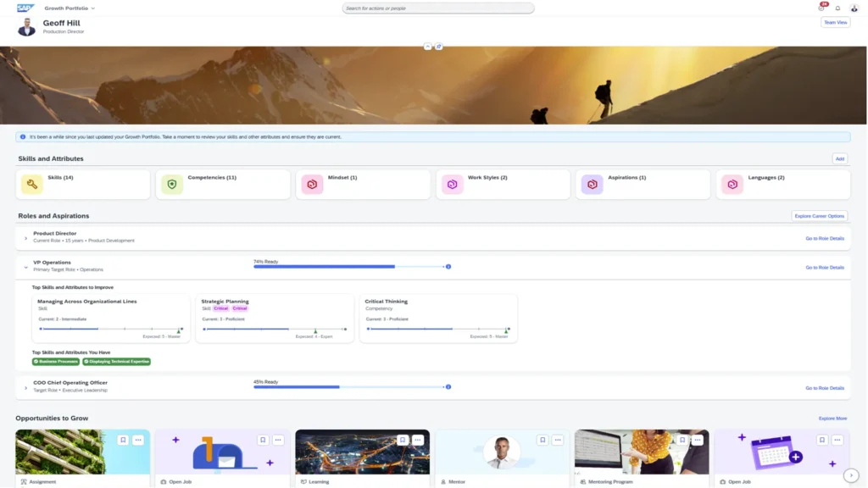Open the more options icon on Assignment card
Screen dimensions: 868x488
(138, 440)
